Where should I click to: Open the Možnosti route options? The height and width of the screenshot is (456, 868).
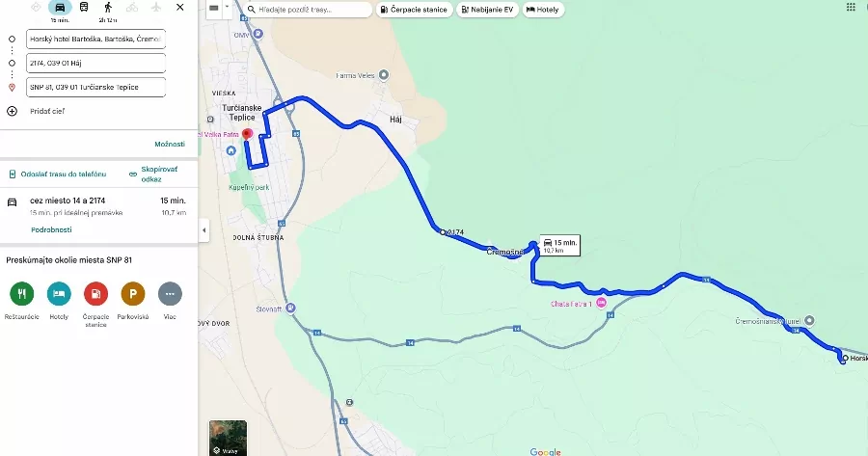pos(170,144)
